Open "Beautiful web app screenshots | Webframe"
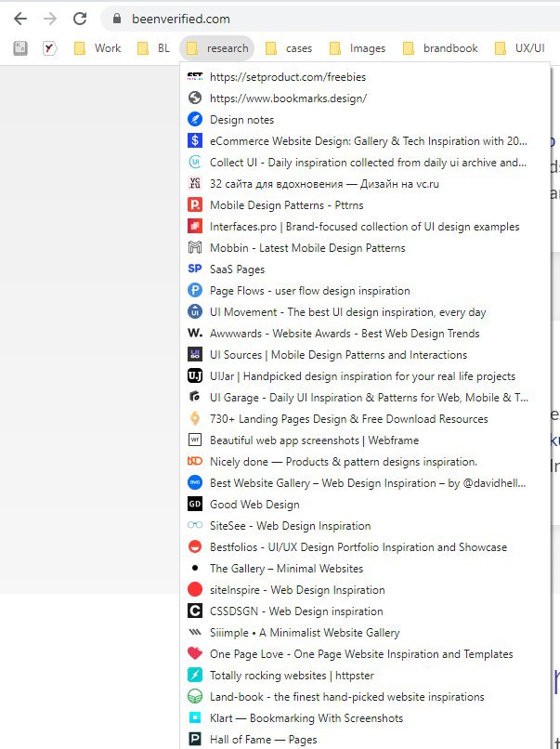The height and width of the screenshot is (749, 560). coord(365,440)
